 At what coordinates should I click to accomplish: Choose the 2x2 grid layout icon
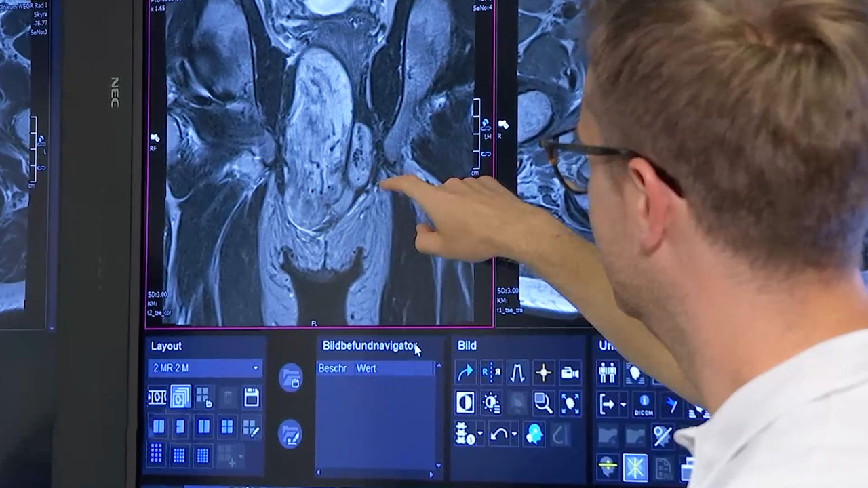pos(227,427)
